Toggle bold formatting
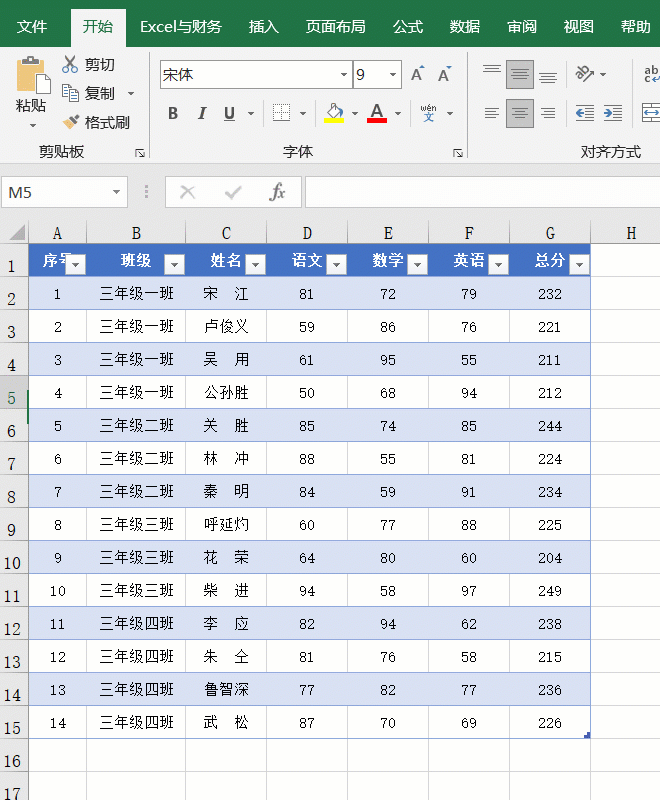 pos(173,113)
